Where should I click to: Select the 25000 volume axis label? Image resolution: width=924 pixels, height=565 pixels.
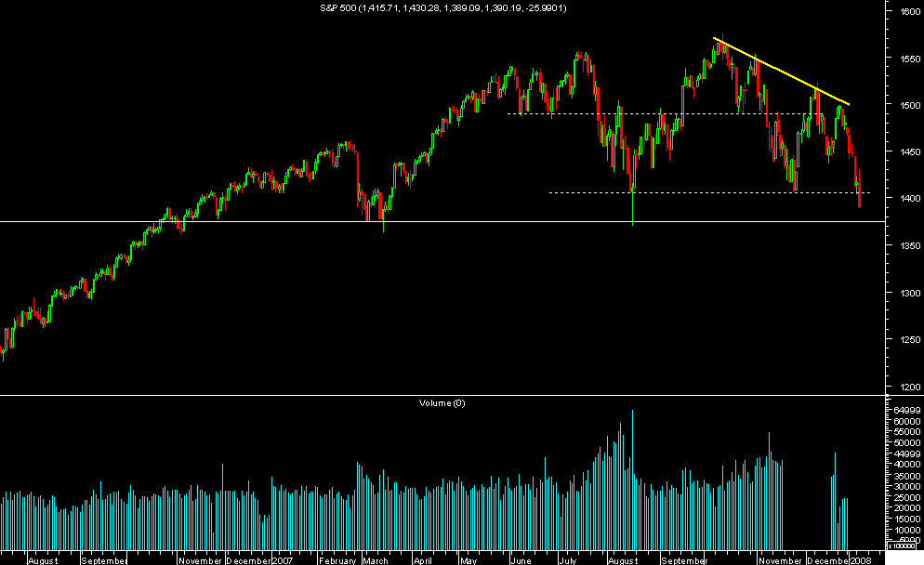pyautogui.click(x=907, y=497)
